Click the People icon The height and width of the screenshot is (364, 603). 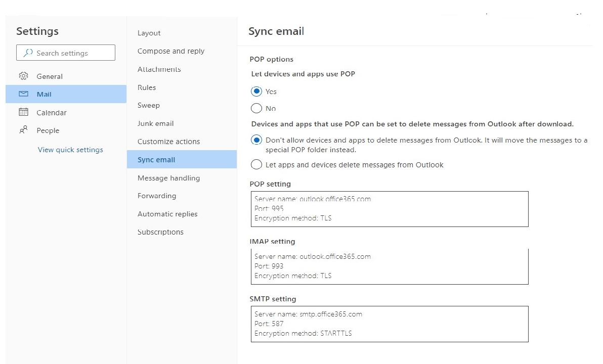coord(23,129)
